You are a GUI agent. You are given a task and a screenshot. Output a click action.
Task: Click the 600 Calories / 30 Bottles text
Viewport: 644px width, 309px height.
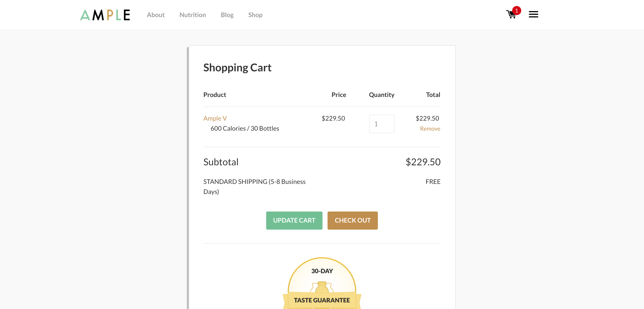245,128
